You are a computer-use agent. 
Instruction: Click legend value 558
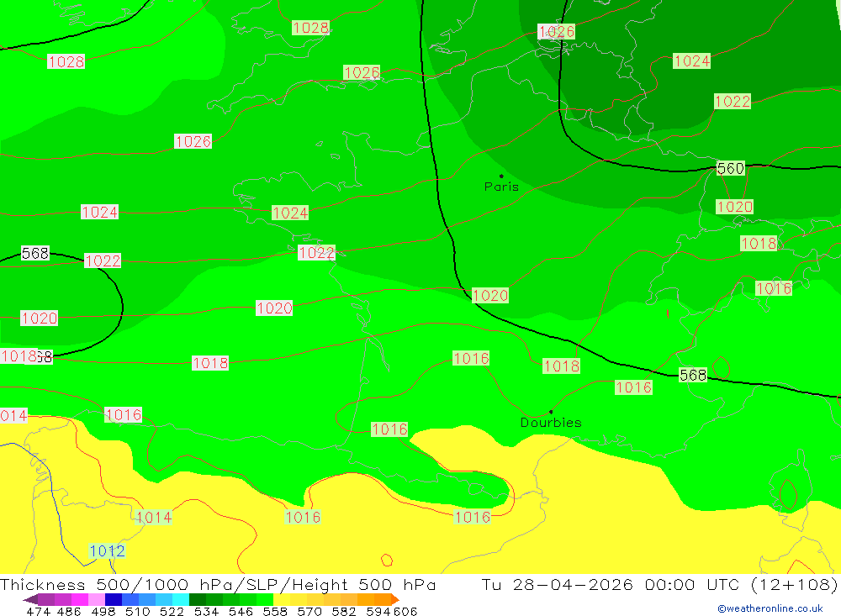[x=275, y=611]
